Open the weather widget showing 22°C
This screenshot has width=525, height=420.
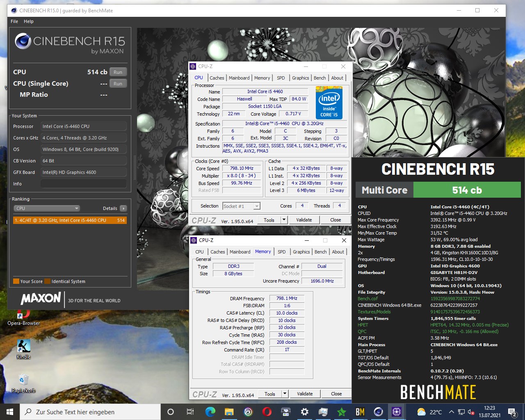coord(429,412)
